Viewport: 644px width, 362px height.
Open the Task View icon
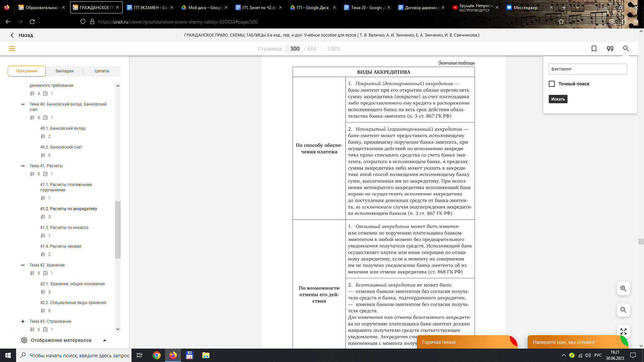click(140, 355)
